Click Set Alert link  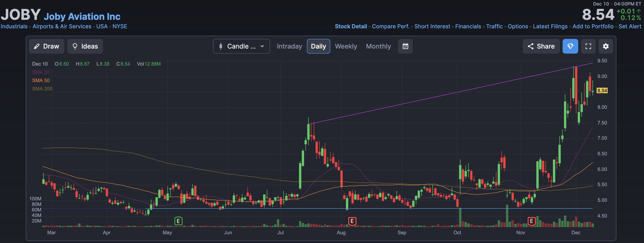click(630, 26)
